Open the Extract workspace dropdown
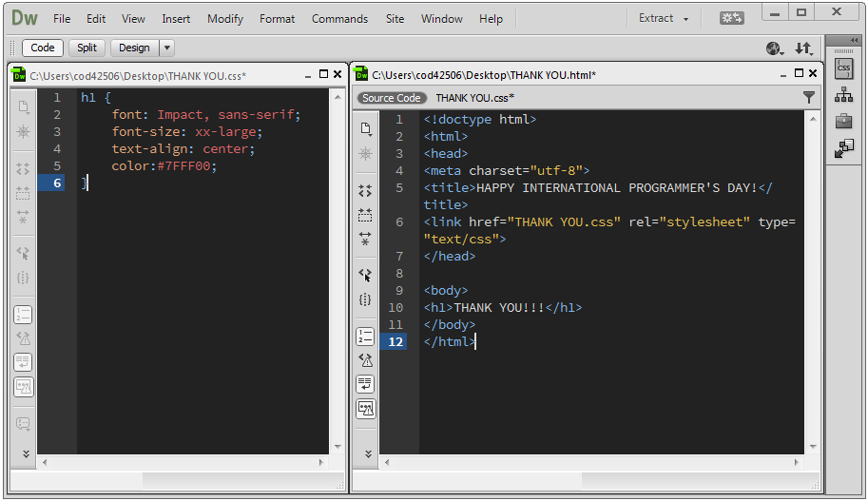This screenshot has width=868, height=501. click(664, 18)
